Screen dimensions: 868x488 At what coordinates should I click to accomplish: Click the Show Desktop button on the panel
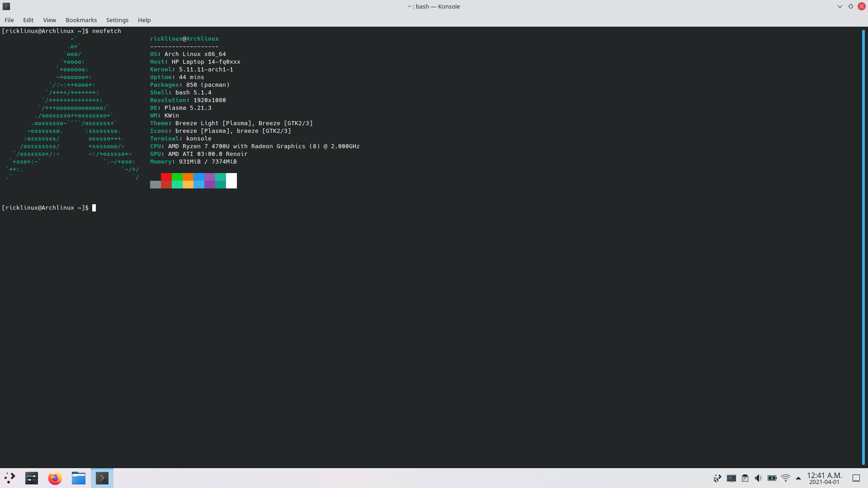pos(856,478)
